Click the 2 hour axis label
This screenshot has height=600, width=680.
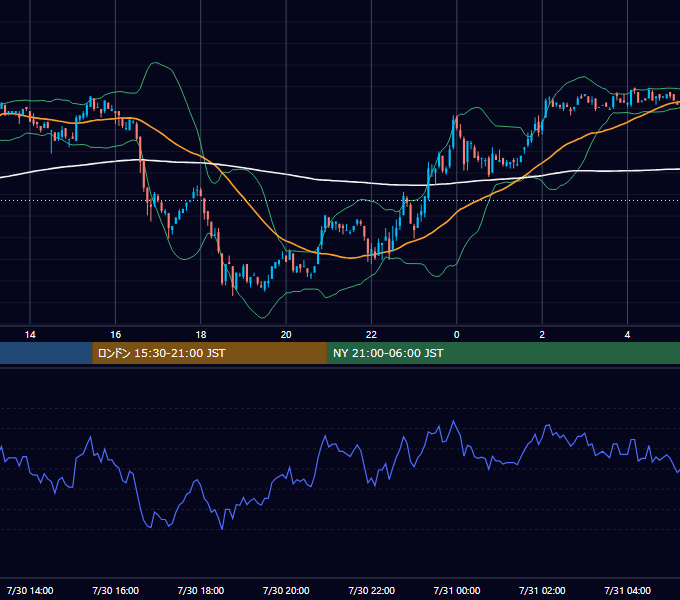pos(542,335)
